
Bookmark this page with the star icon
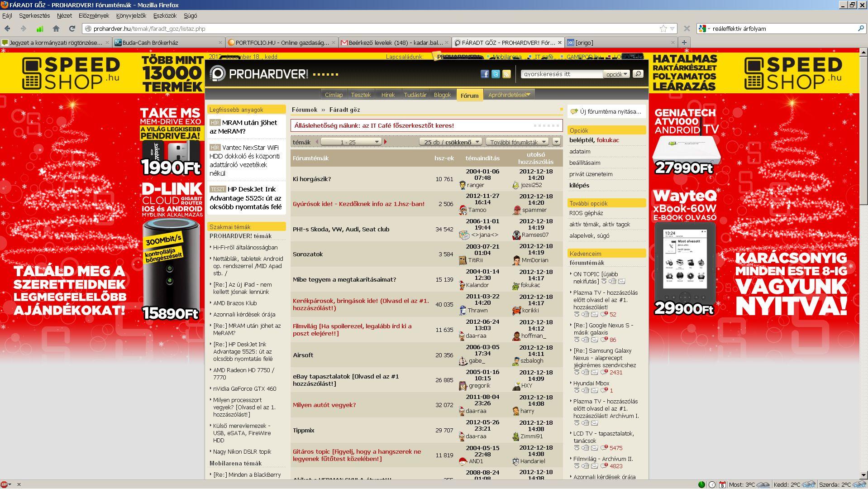tap(663, 29)
